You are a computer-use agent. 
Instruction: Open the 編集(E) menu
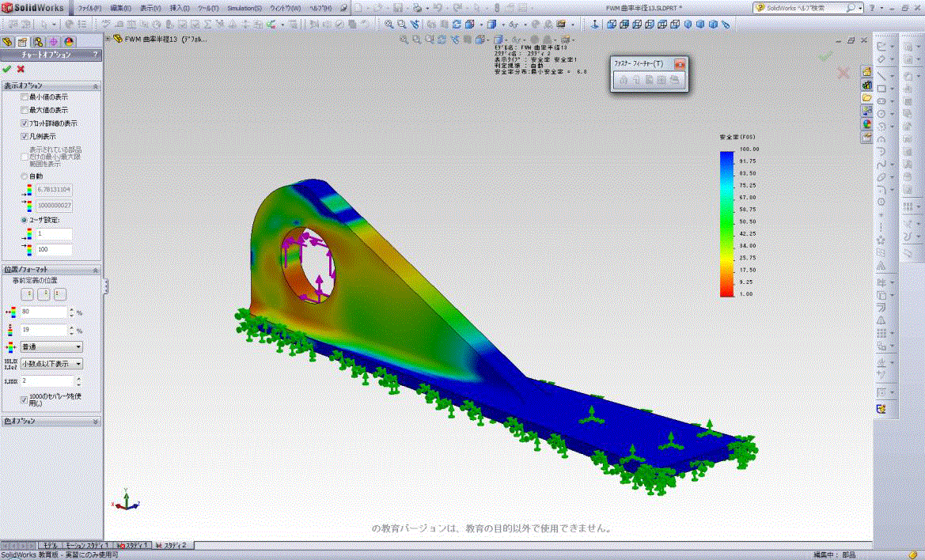(x=120, y=8)
